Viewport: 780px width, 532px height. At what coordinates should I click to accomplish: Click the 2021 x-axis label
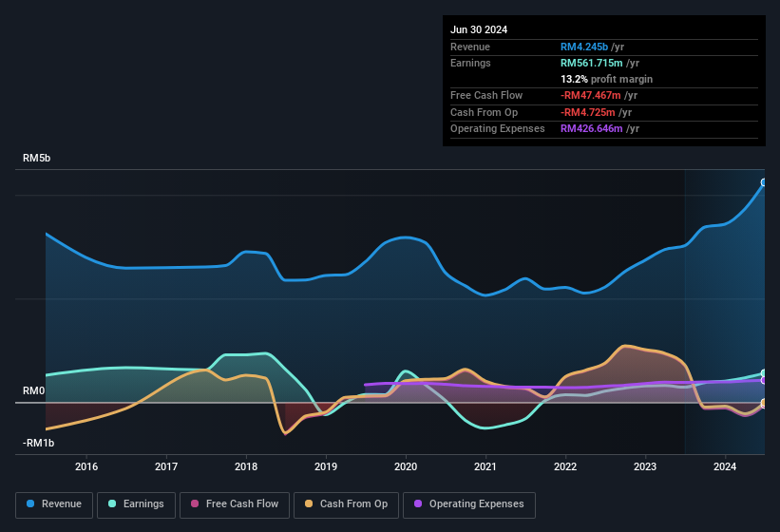[485, 466]
